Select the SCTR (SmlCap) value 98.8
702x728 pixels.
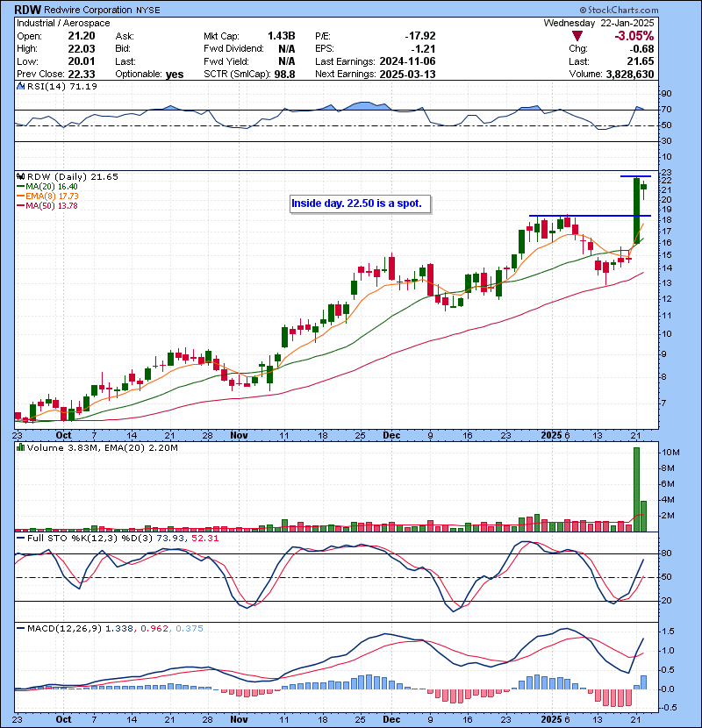[285, 74]
